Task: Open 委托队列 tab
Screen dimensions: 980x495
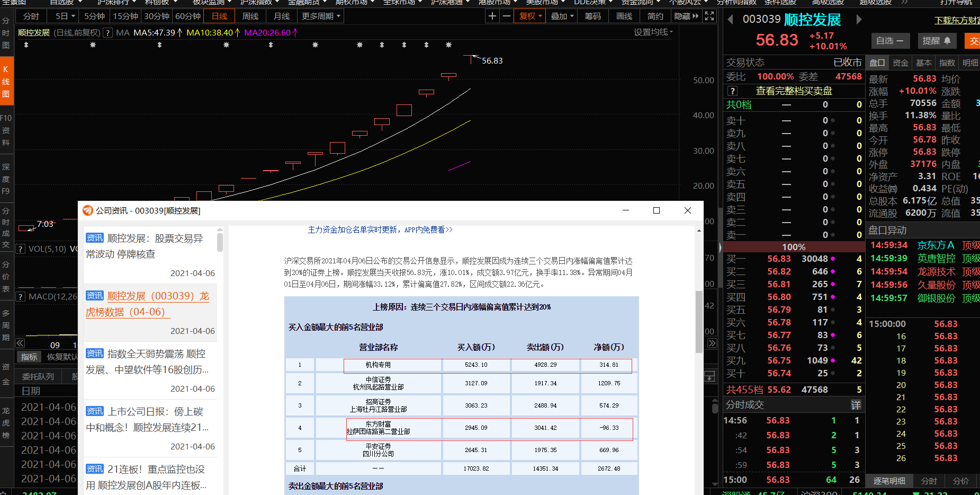Action: [38, 376]
